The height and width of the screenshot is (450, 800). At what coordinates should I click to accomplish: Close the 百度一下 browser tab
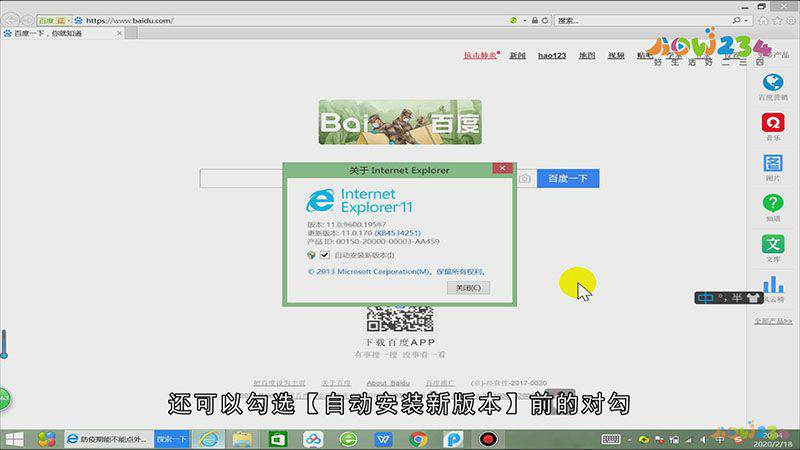[119, 33]
